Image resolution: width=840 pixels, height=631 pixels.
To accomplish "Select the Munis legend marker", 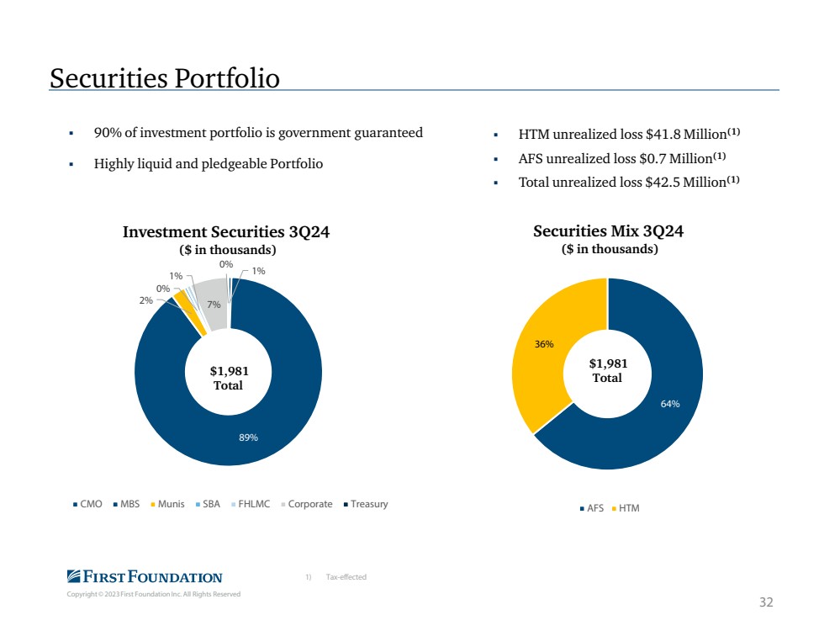I will pos(153,505).
